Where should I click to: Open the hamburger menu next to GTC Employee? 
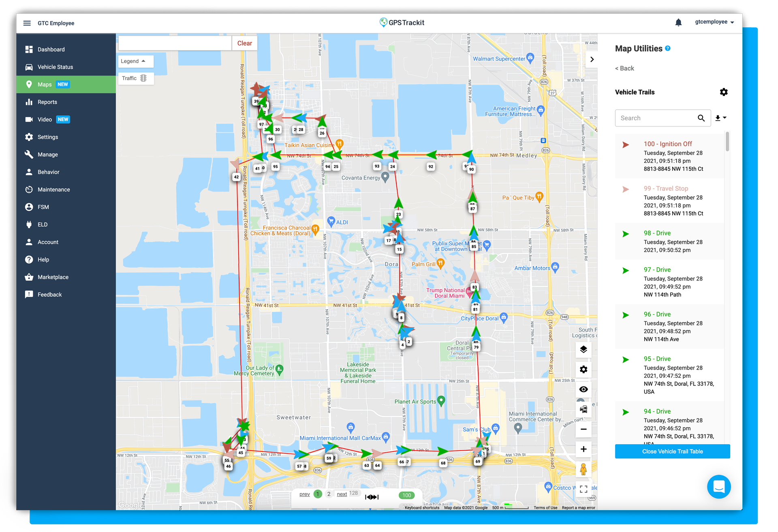(x=27, y=23)
